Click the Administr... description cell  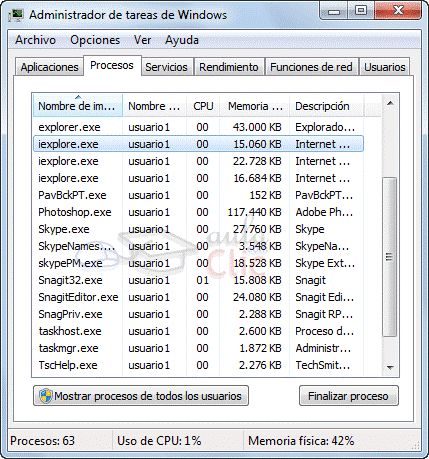tap(323, 348)
